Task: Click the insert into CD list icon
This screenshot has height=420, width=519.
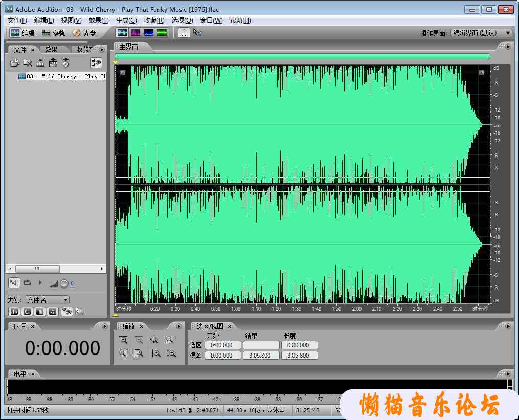Action: tap(66, 62)
